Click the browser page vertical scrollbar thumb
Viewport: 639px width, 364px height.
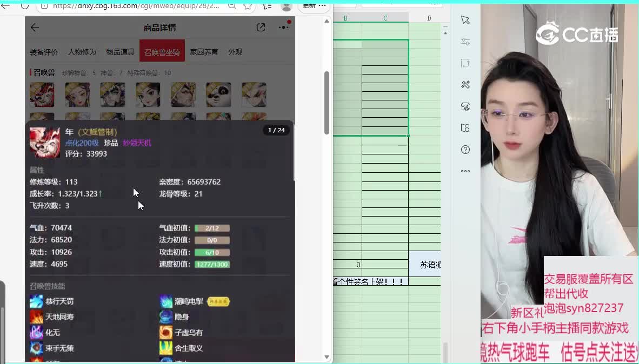pos(327,103)
